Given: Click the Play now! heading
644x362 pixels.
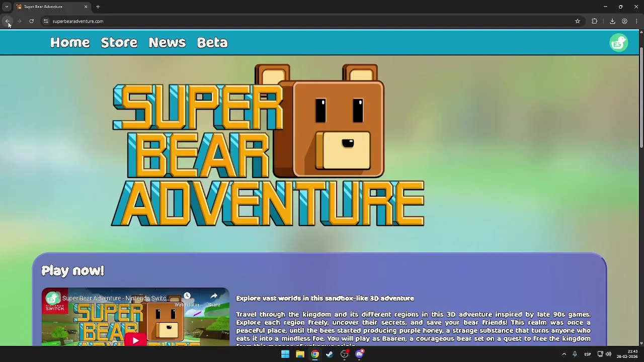Looking at the screenshot, I should click(x=73, y=270).
